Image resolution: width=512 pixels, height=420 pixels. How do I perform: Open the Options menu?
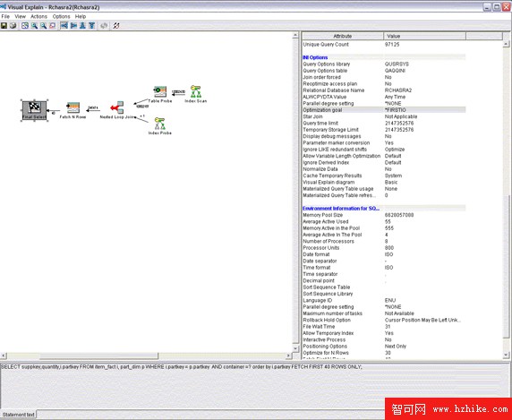click(x=62, y=16)
